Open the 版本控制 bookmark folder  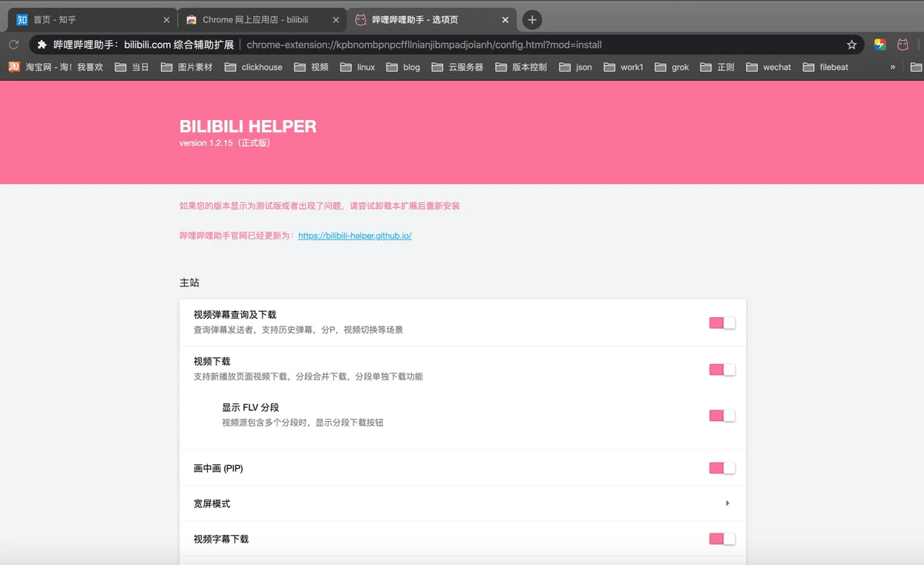(521, 67)
